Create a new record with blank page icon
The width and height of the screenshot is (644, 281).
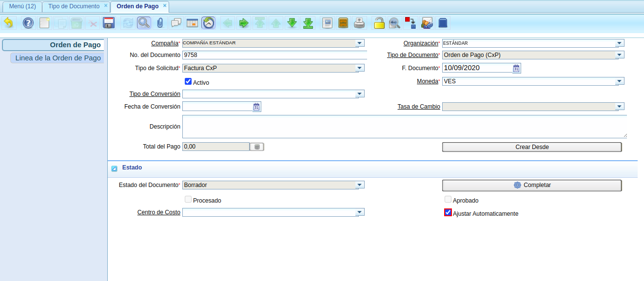[x=44, y=23]
